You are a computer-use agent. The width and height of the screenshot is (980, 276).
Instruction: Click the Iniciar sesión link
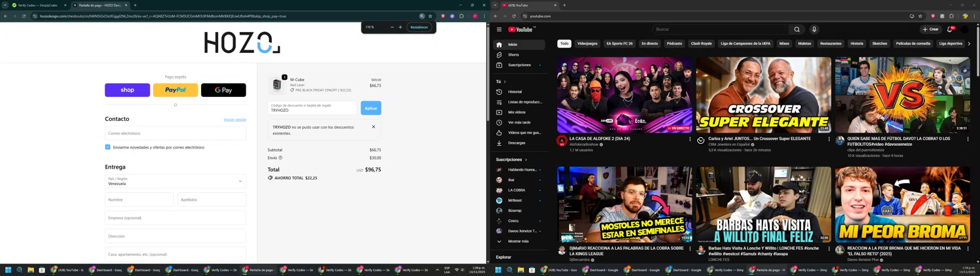(x=235, y=120)
